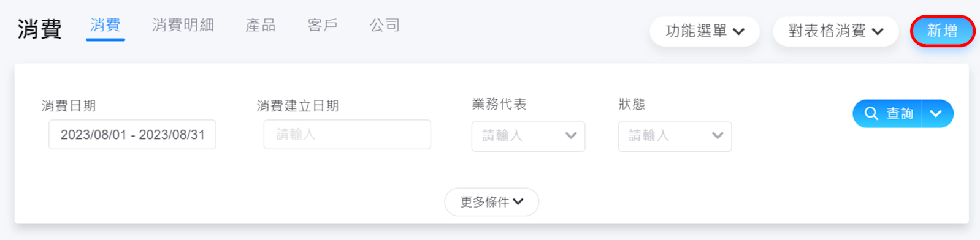The height and width of the screenshot is (240, 980).
Task: Select the active 消費 tab
Action: click(x=105, y=25)
